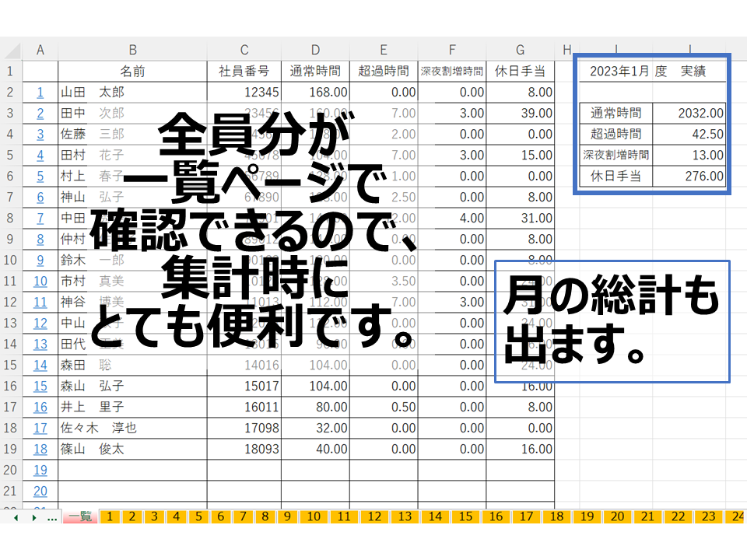The height and width of the screenshot is (560, 747).
Task: Select column G header
Action: [x=521, y=50]
